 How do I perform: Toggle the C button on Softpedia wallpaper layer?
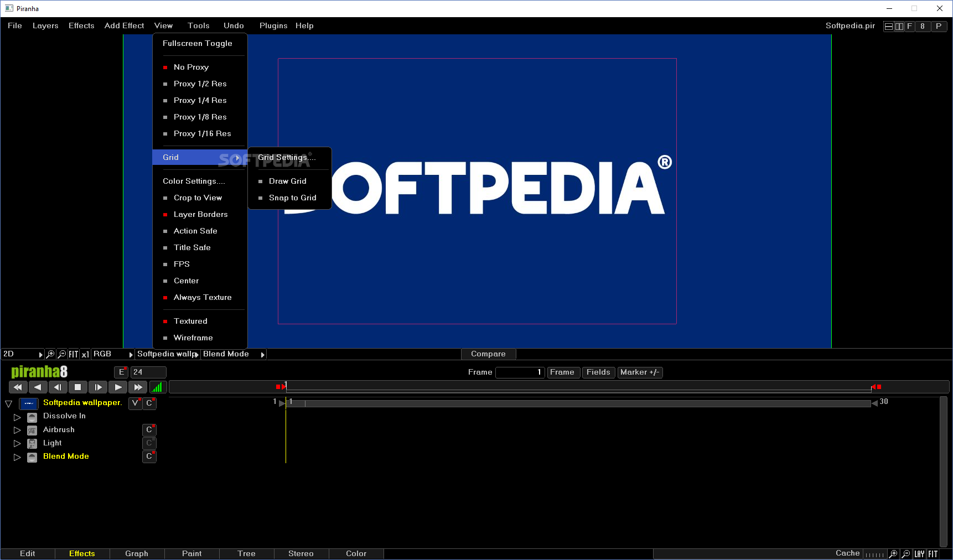pos(149,403)
